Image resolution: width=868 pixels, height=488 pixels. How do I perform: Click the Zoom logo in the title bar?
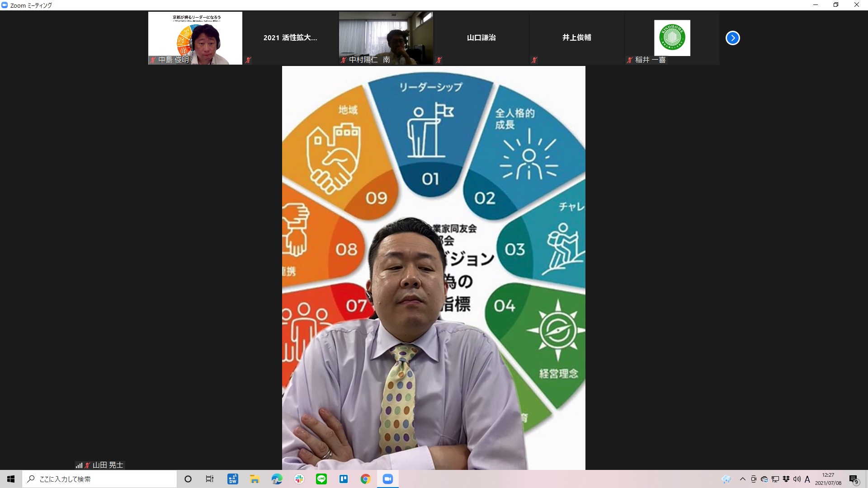(5, 5)
